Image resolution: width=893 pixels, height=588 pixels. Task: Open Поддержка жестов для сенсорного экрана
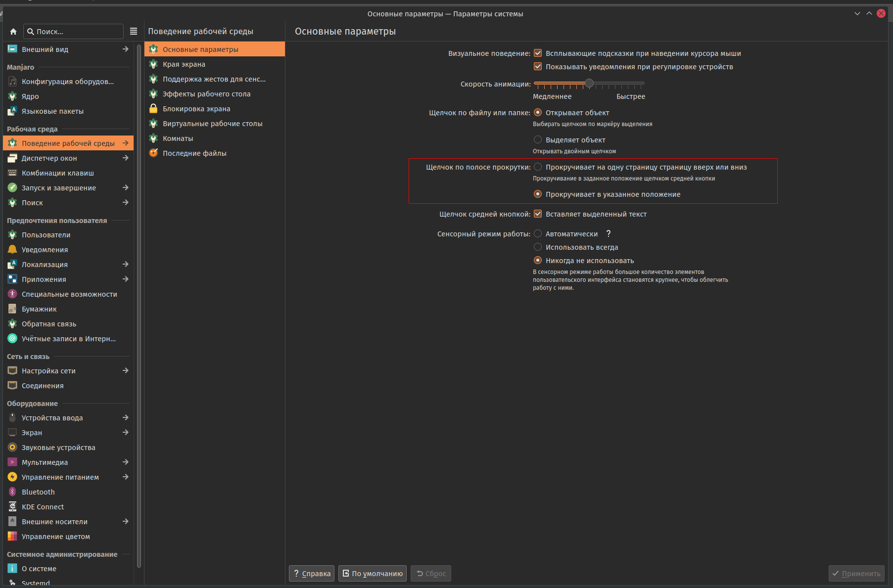[x=214, y=79]
